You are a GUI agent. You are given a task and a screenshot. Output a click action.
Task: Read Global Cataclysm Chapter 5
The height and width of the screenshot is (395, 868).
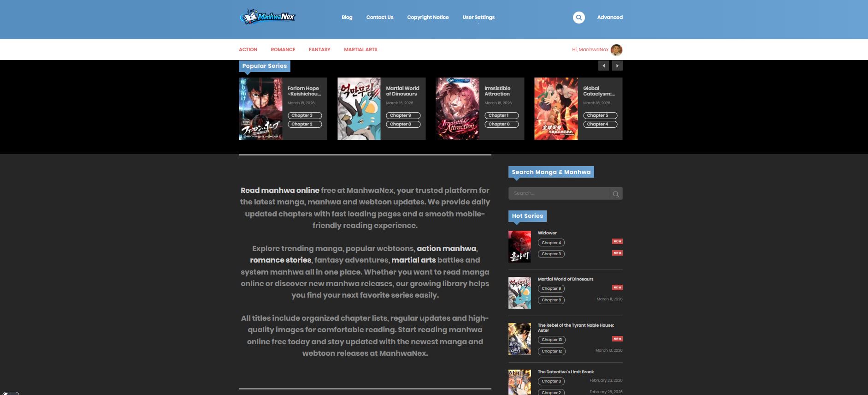tap(600, 115)
